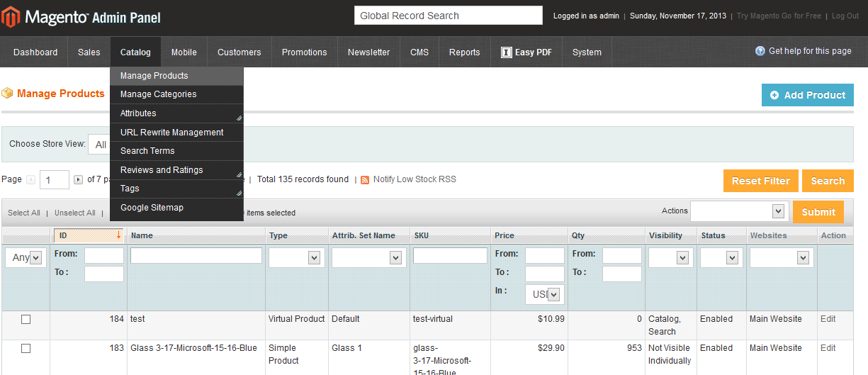Click the page number input field
Screen dimensions: 868x375
(55, 180)
